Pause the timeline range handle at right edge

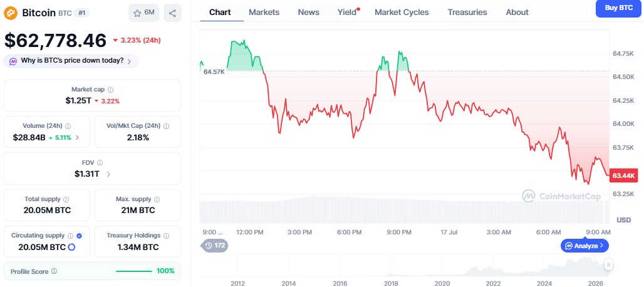(x=609, y=265)
